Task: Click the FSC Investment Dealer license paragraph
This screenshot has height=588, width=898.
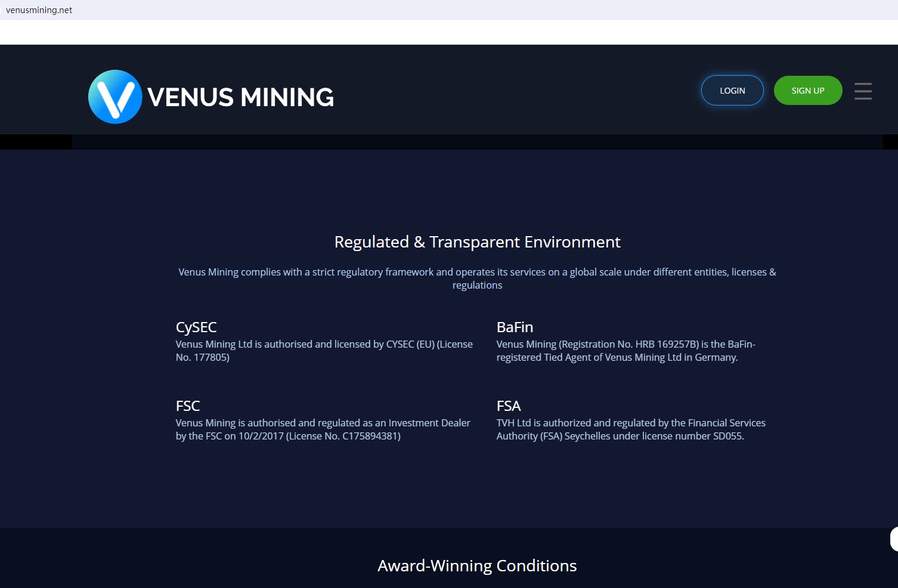Action: (x=323, y=429)
